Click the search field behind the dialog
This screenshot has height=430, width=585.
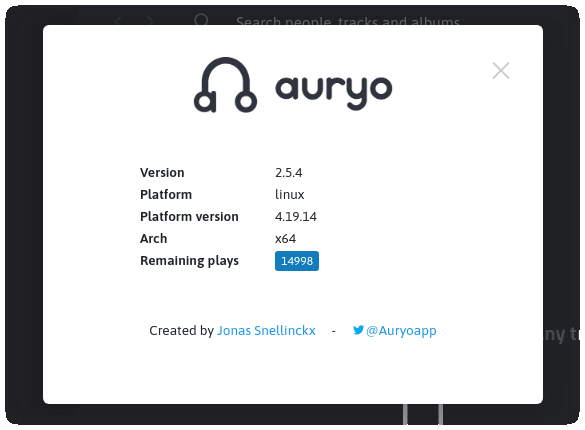tap(347, 21)
